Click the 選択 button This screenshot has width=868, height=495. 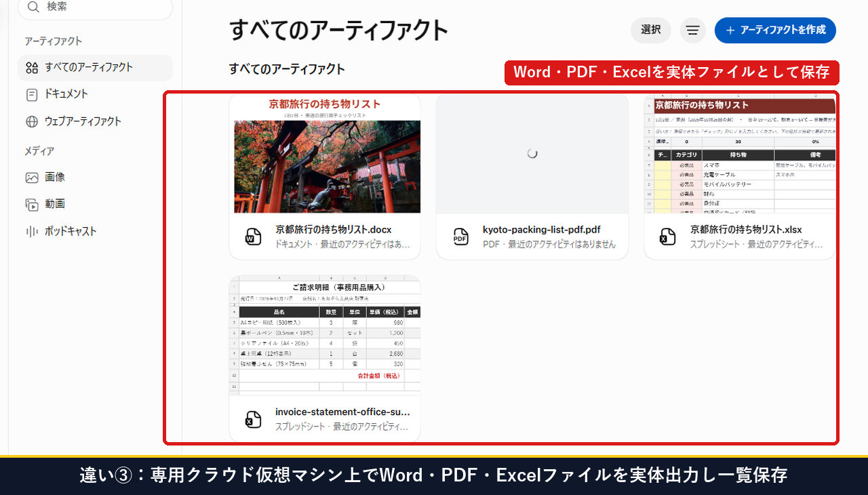[651, 30]
